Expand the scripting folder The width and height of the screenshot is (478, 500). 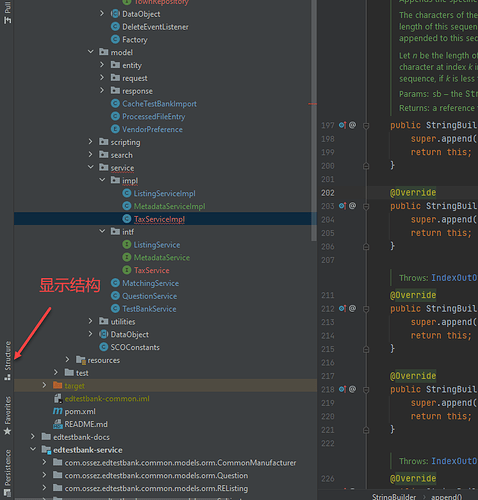(90, 142)
